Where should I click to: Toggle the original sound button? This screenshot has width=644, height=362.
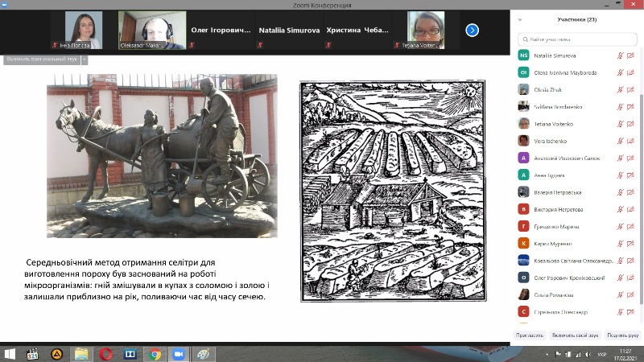(42, 60)
